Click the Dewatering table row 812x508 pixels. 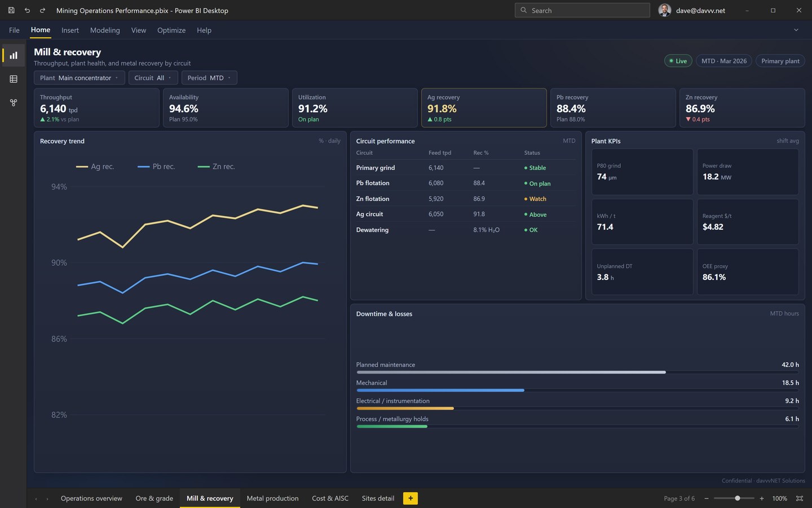[466, 230]
